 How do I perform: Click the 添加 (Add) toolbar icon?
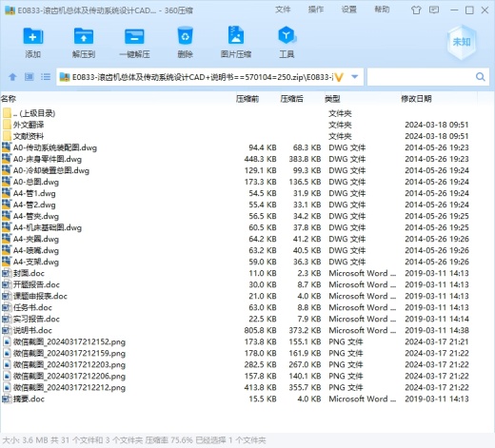point(33,36)
